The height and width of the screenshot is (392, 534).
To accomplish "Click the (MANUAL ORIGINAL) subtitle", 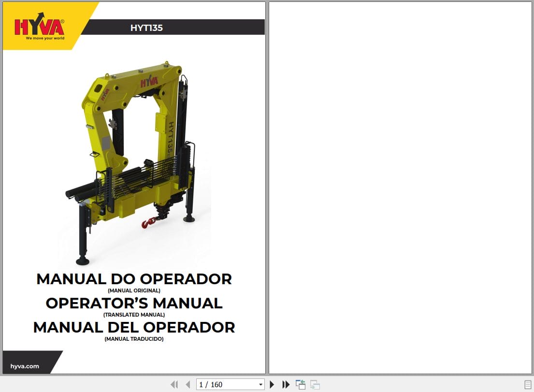I will pos(134,290).
